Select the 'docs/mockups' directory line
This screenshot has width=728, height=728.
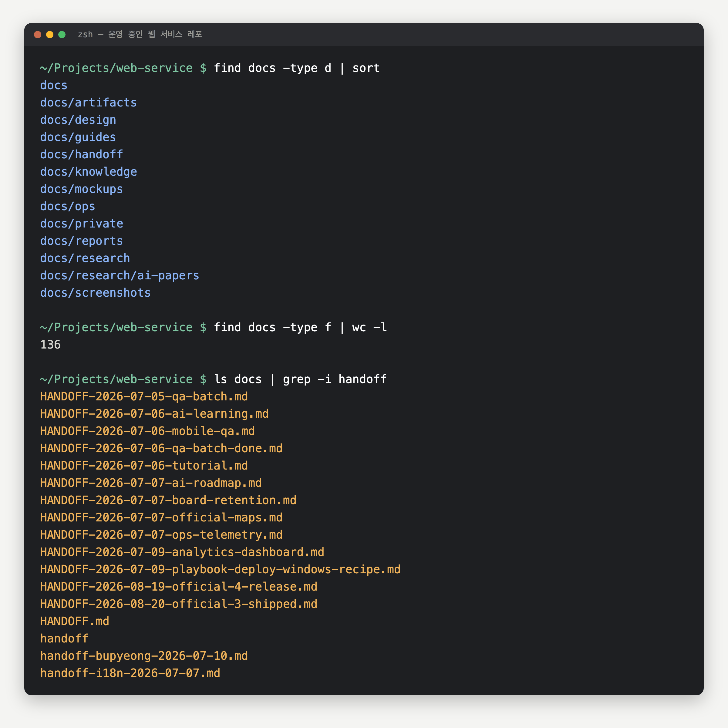[81, 189]
